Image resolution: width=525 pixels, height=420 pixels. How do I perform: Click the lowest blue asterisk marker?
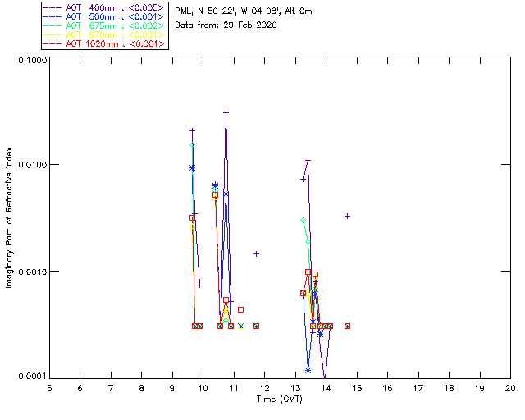click(308, 370)
